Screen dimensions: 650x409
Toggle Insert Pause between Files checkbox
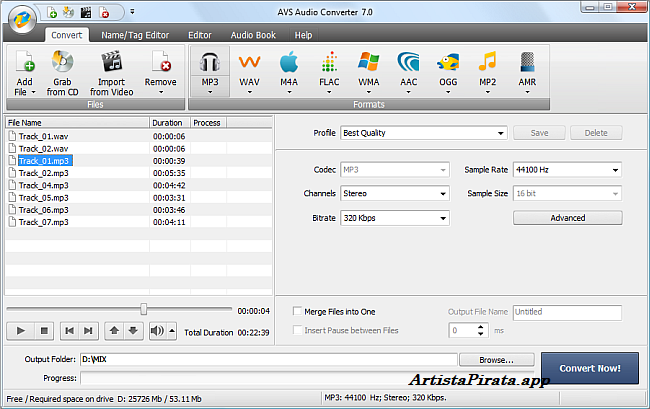click(x=297, y=329)
